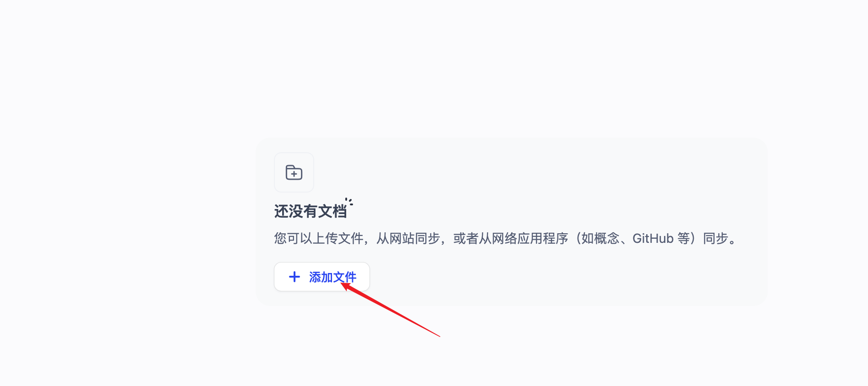Click the phrase 您可以上传文件 in the description
Screen dimensions: 868x386
click(x=319, y=238)
